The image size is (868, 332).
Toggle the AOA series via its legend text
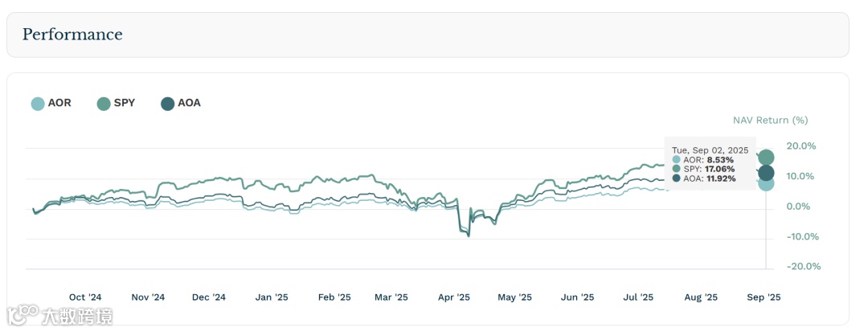189,103
